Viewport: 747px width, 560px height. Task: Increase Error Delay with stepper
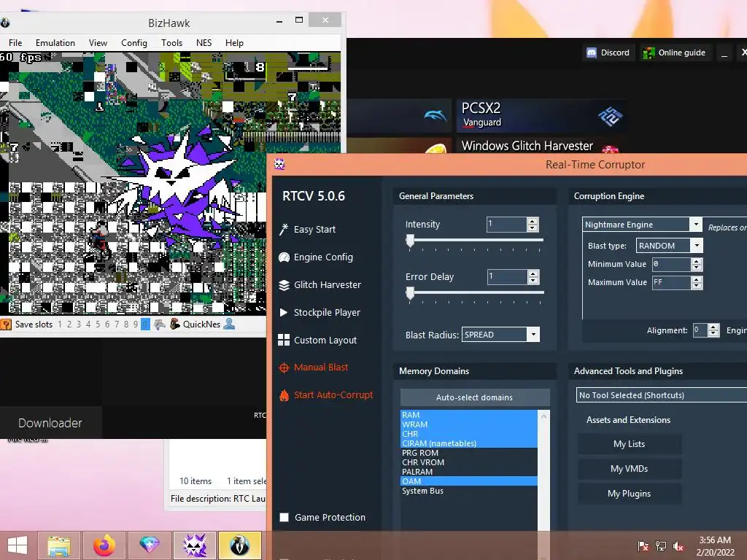(x=533, y=274)
